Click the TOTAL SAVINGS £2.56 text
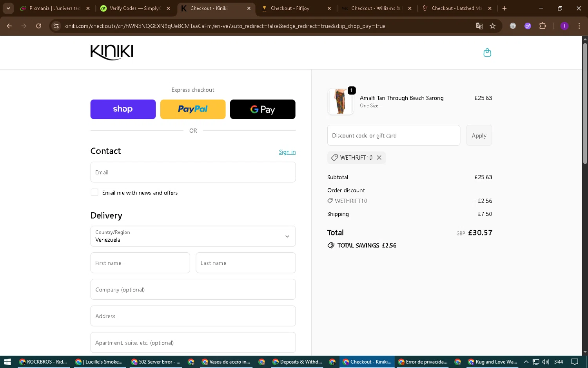588x368 pixels. [367, 245]
